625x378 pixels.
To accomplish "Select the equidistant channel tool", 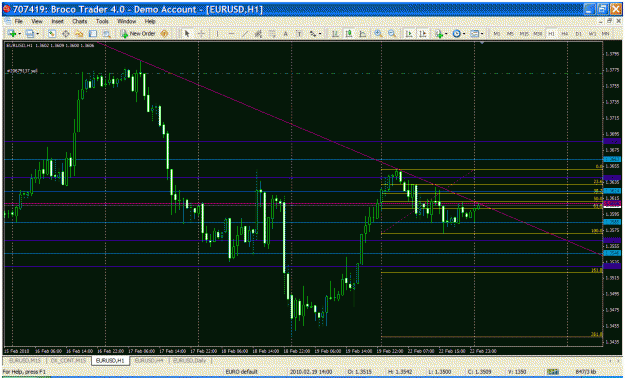I will point(258,34).
